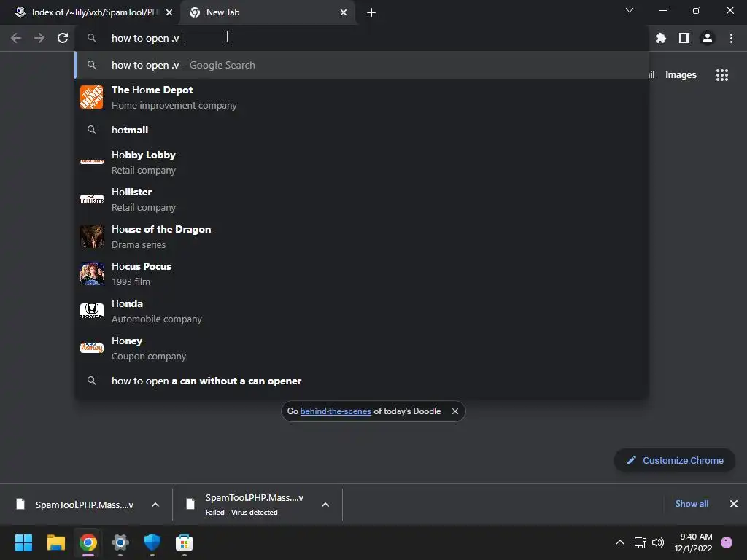
Task: Close the 'Index of' tab
Action: point(169,12)
